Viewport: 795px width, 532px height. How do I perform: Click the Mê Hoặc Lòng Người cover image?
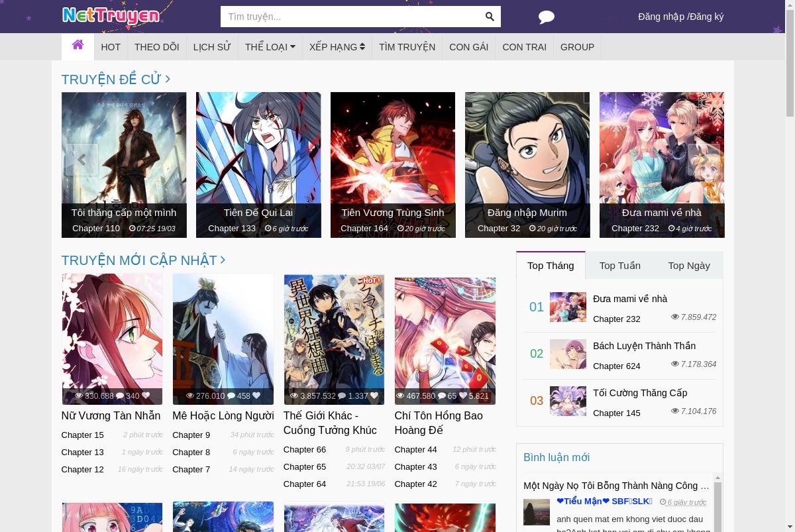point(223,339)
